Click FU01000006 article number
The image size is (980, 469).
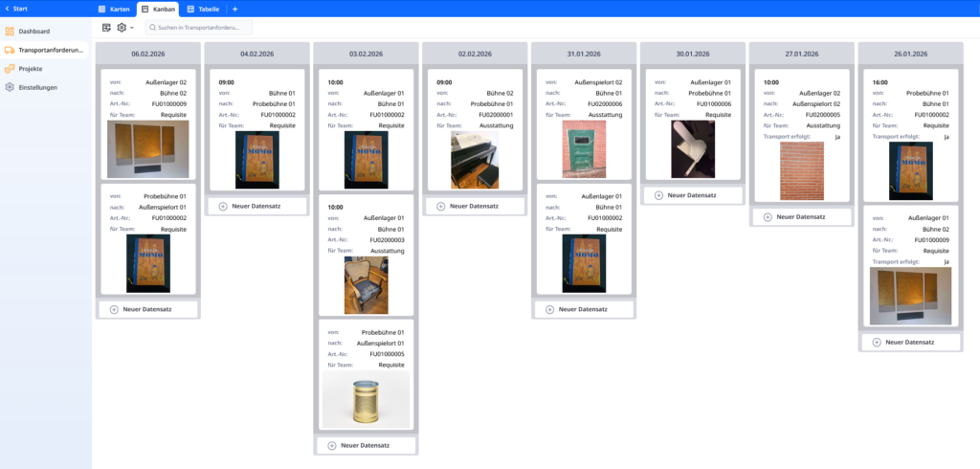click(714, 103)
